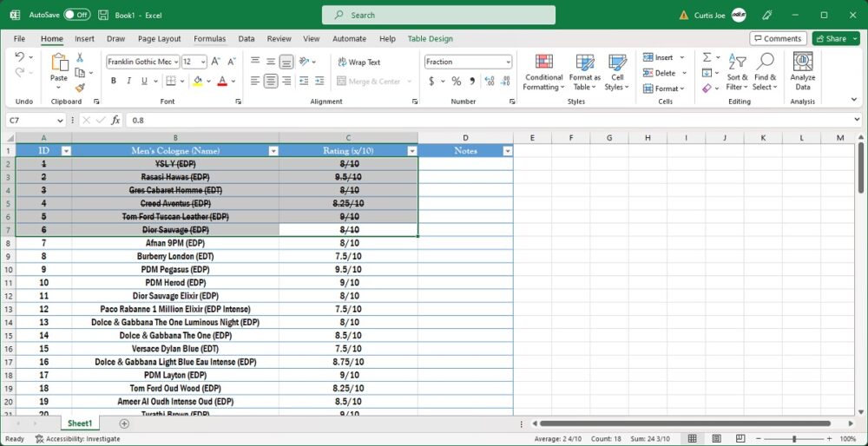The height and width of the screenshot is (446, 868).
Task: Click the zoom slider in status bar
Action: point(792,439)
